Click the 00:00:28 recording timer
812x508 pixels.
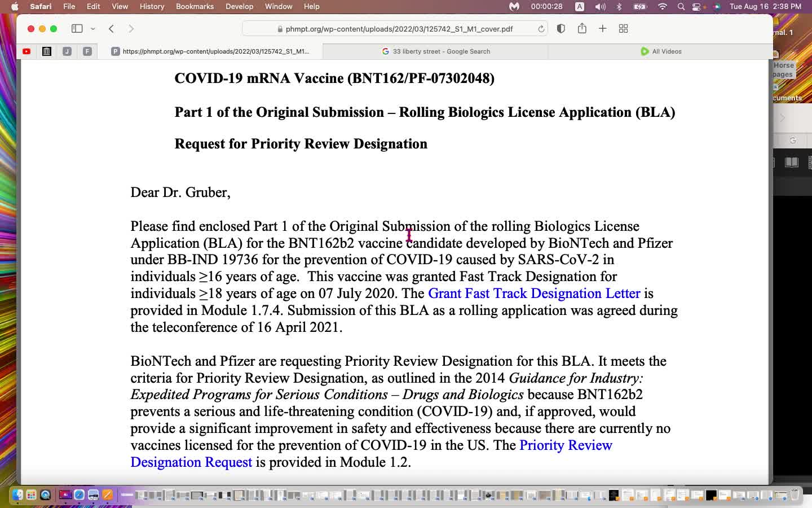tap(546, 6)
